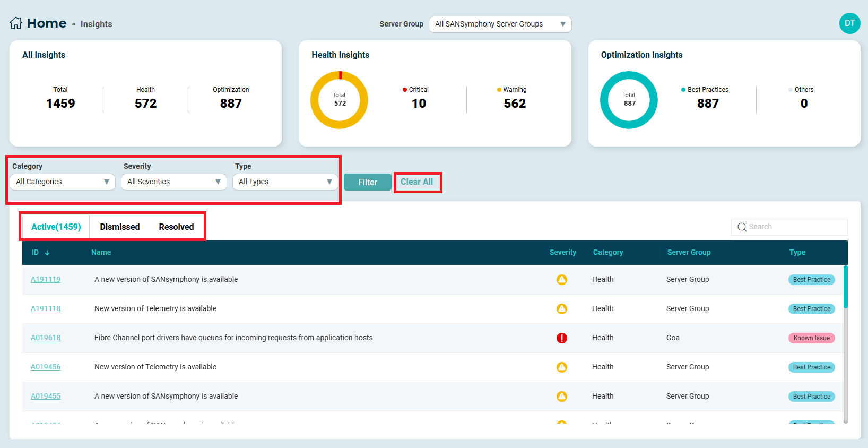The width and height of the screenshot is (868, 448).
Task: Click the warning severity icon for A191119
Action: pos(562,280)
